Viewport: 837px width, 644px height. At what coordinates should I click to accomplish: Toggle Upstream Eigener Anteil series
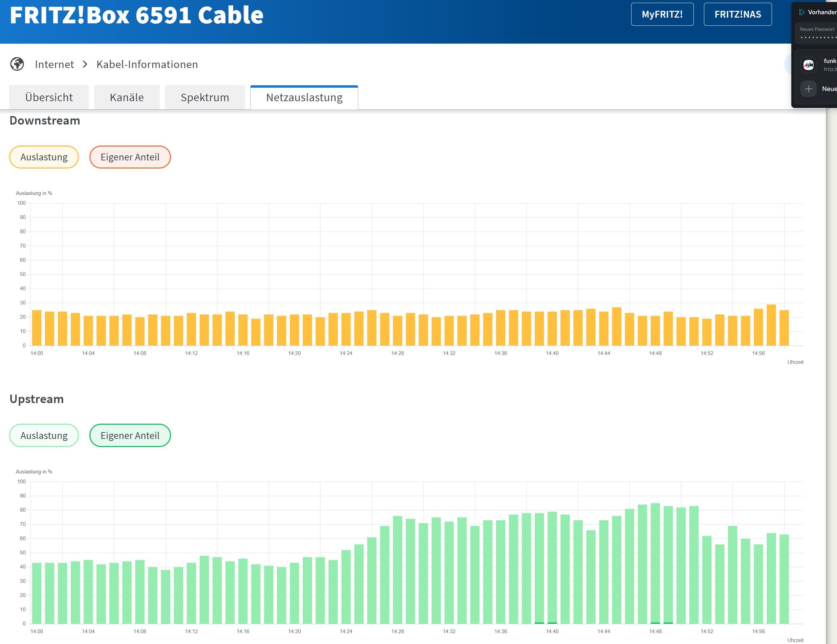[x=130, y=436]
